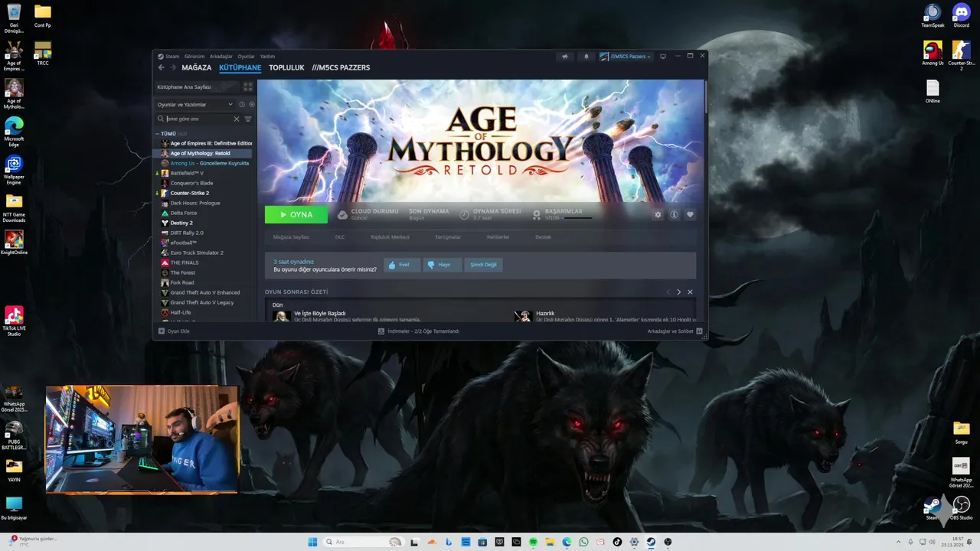Image resolution: width=980 pixels, height=551 pixels.
Task: Recommend the game with Evet
Action: (x=402, y=265)
